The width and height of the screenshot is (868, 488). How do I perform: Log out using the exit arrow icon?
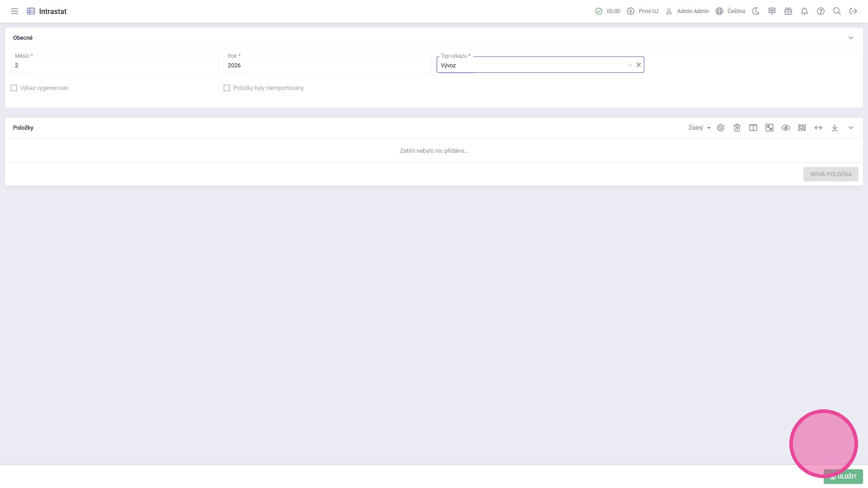[853, 11]
